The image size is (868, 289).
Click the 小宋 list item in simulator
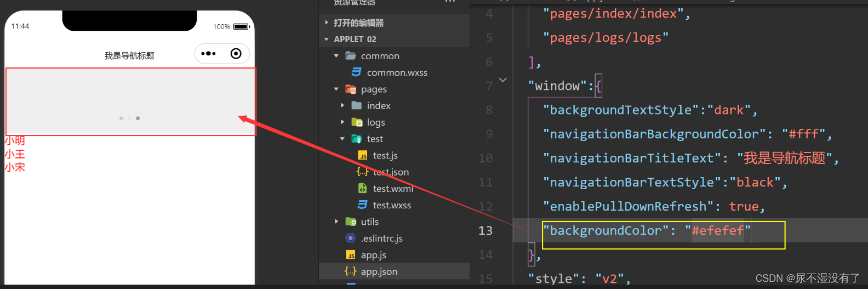[15, 167]
